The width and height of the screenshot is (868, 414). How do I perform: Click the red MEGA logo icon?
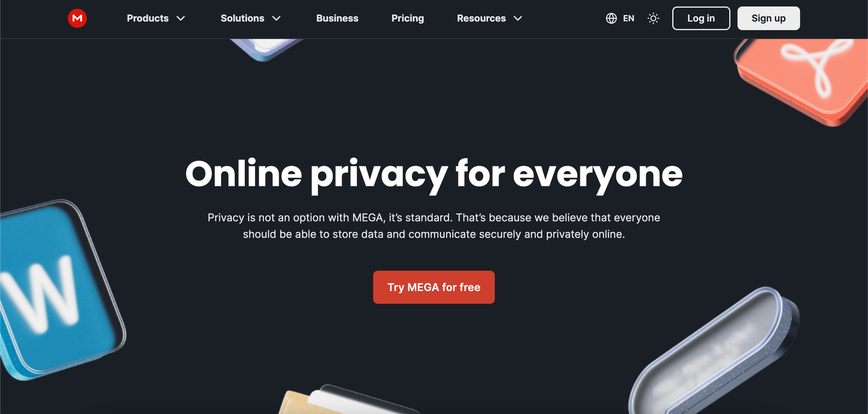(x=77, y=18)
